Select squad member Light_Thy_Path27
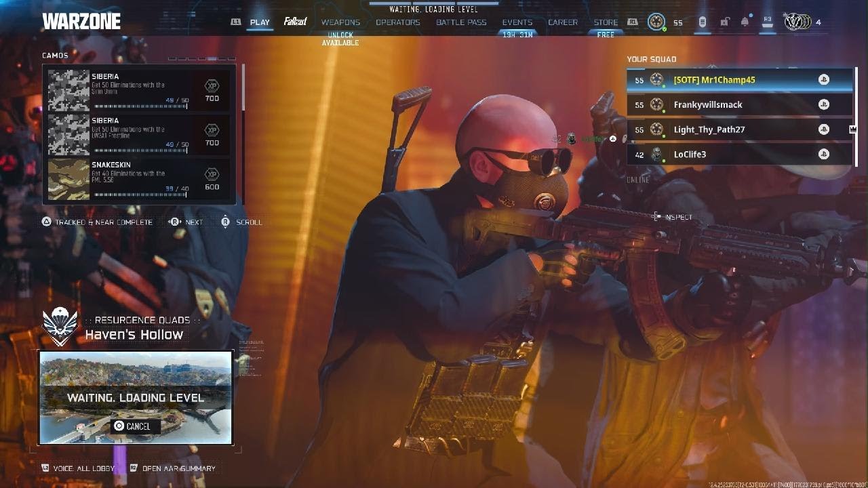The height and width of the screenshot is (488, 868). [x=739, y=129]
